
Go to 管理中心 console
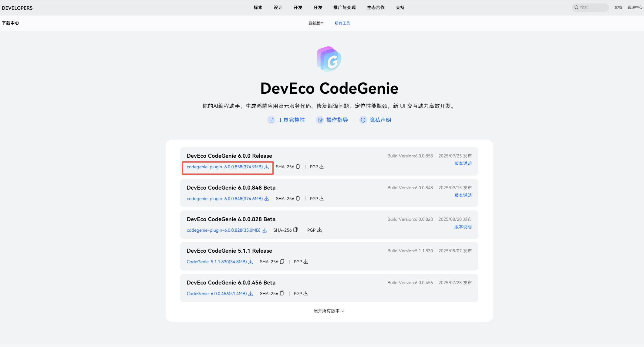click(x=635, y=8)
